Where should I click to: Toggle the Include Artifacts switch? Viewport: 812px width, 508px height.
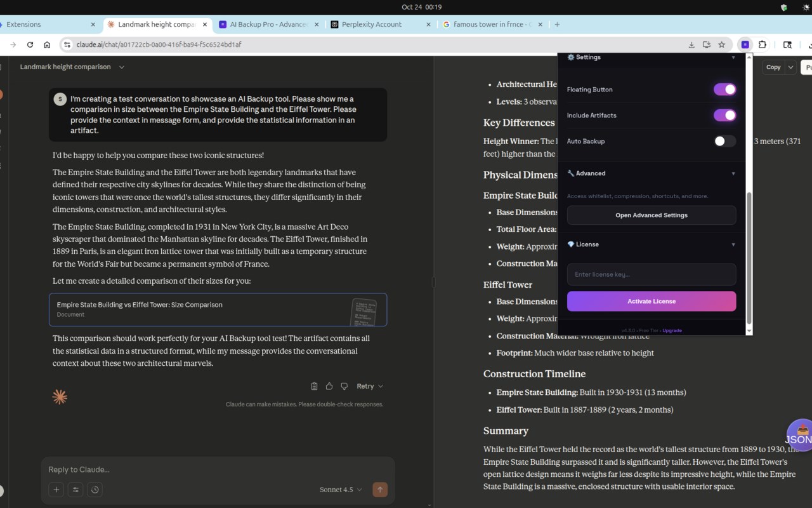(x=725, y=116)
